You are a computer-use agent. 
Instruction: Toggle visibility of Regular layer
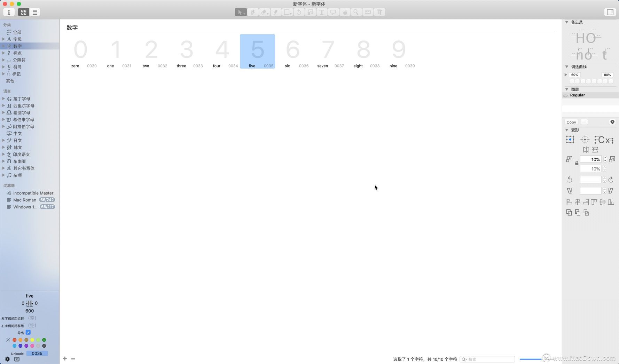pyautogui.click(x=566, y=95)
